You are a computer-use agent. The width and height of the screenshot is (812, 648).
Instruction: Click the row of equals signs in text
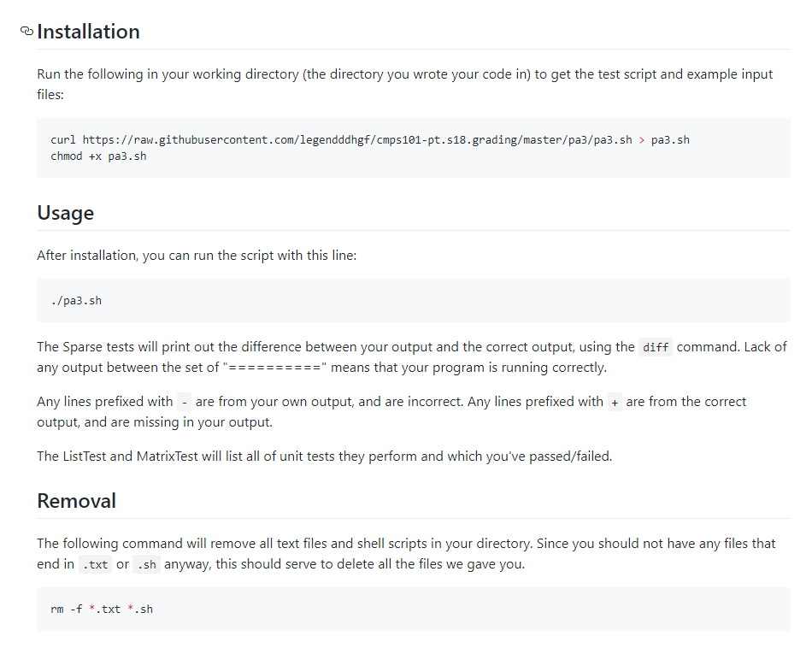point(275,368)
